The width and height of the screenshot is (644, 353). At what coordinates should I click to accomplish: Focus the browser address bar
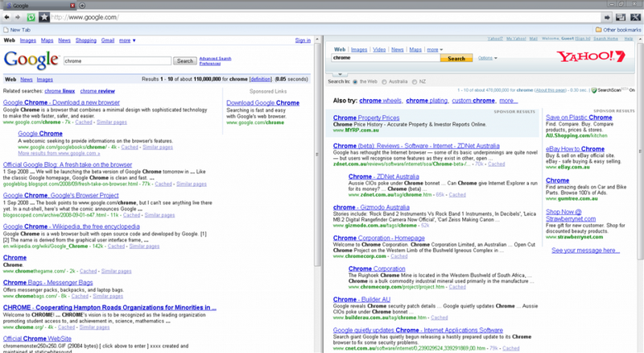(324, 17)
